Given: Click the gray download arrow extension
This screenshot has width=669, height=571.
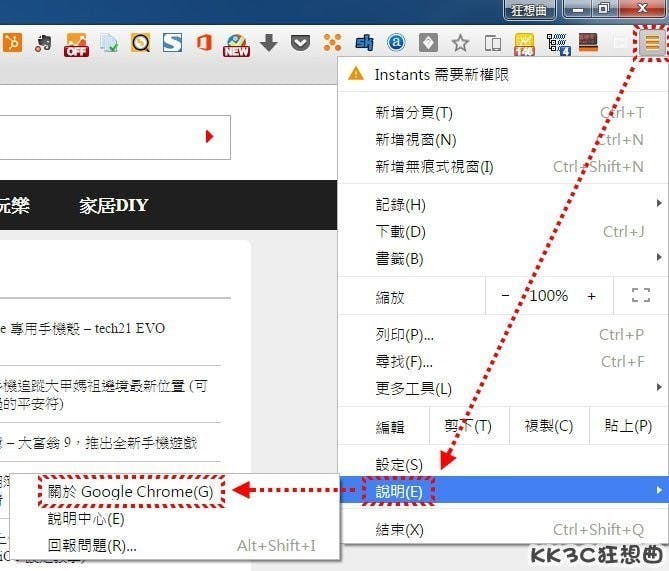Looking at the screenshot, I should pos(268,43).
